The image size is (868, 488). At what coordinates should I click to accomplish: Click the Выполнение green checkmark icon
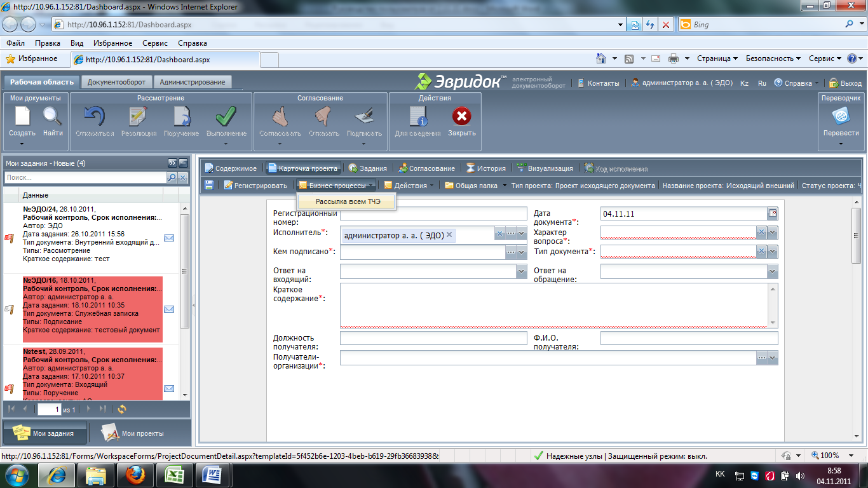226,117
